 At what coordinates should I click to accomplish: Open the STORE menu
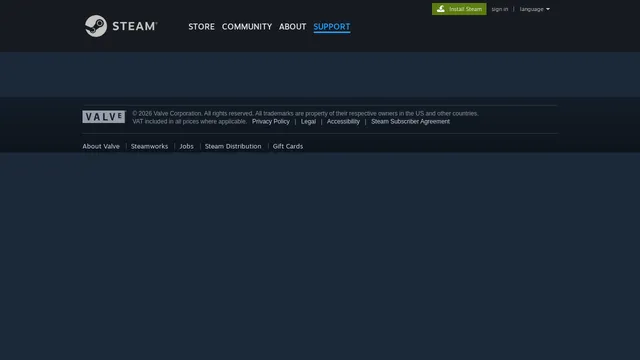point(201,27)
